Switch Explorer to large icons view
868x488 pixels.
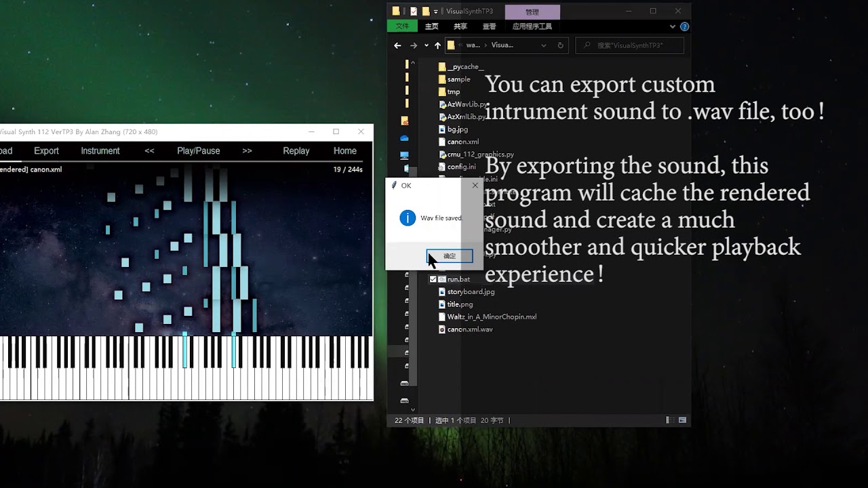683,420
